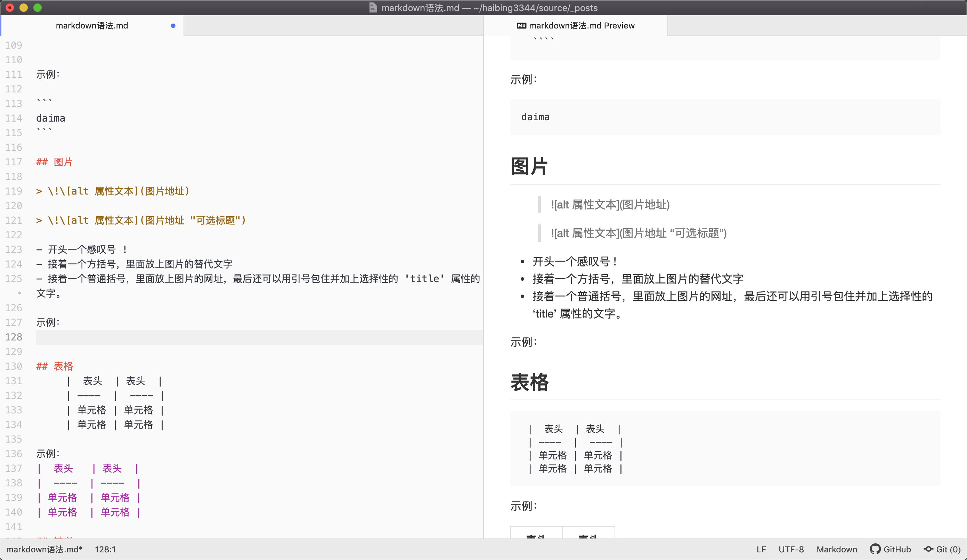Click the daima code block in preview
This screenshot has width=967, height=560.
tap(725, 117)
